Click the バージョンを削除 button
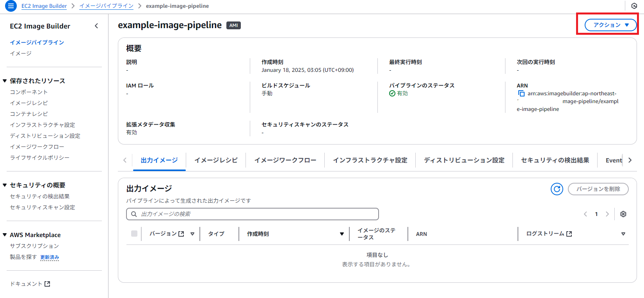Screen dimensions: 644x298 point(598,189)
